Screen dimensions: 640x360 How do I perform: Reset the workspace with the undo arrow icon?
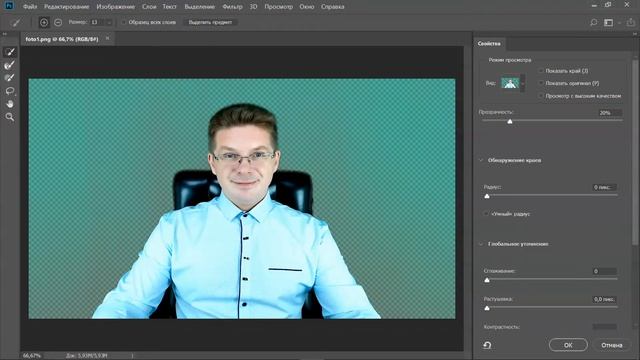tap(487, 345)
